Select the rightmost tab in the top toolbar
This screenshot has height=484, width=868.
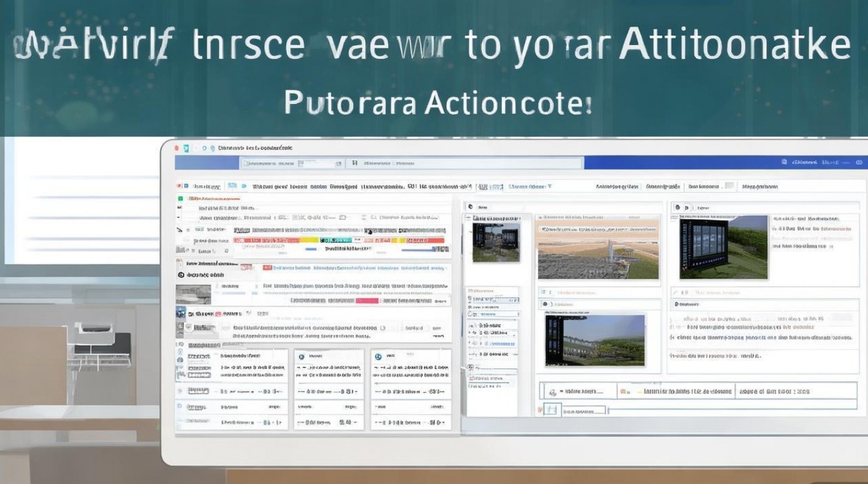click(x=759, y=187)
